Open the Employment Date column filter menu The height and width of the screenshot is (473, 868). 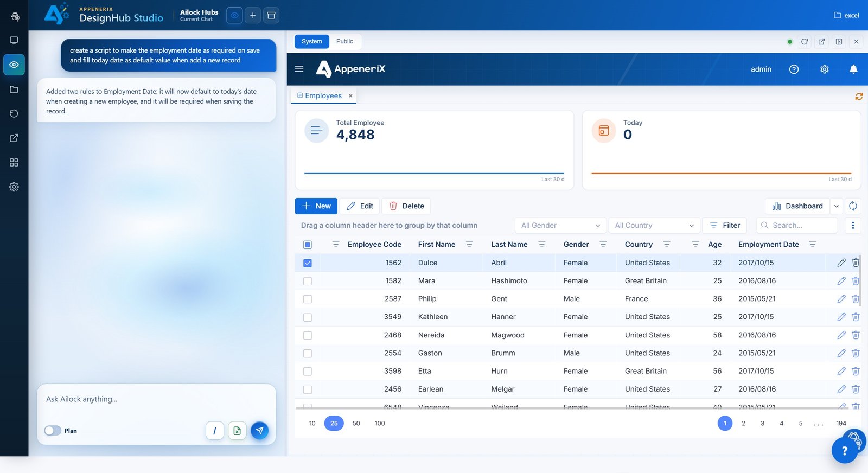pos(813,245)
